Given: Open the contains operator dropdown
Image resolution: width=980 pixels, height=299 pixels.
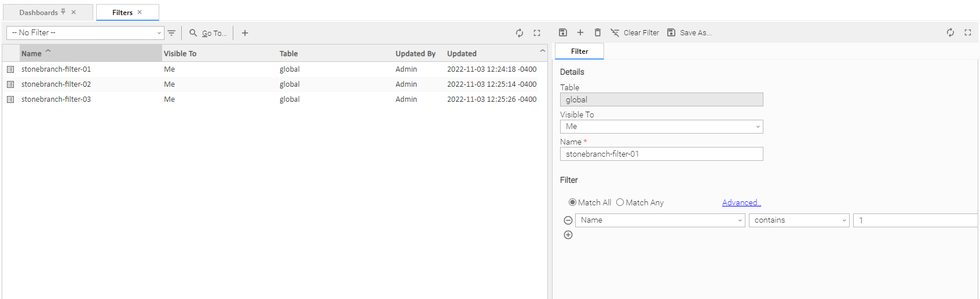Looking at the screenshot, I should tap(799, 220).
